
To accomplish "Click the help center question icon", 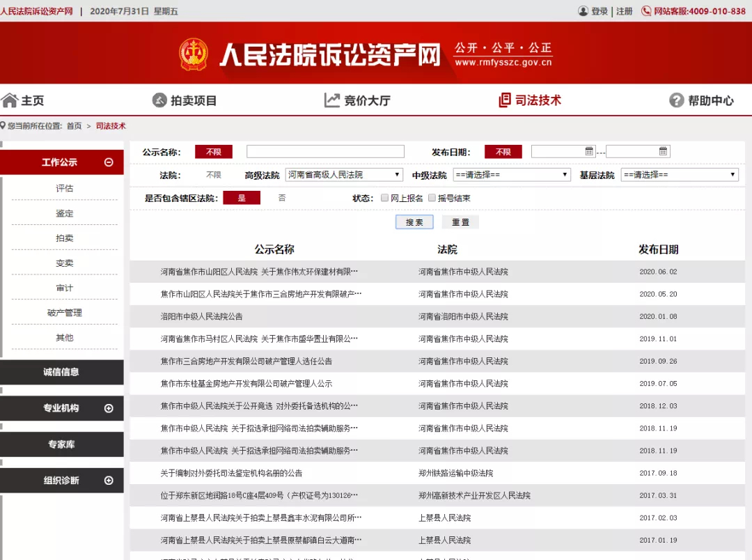I will point(676,100).
